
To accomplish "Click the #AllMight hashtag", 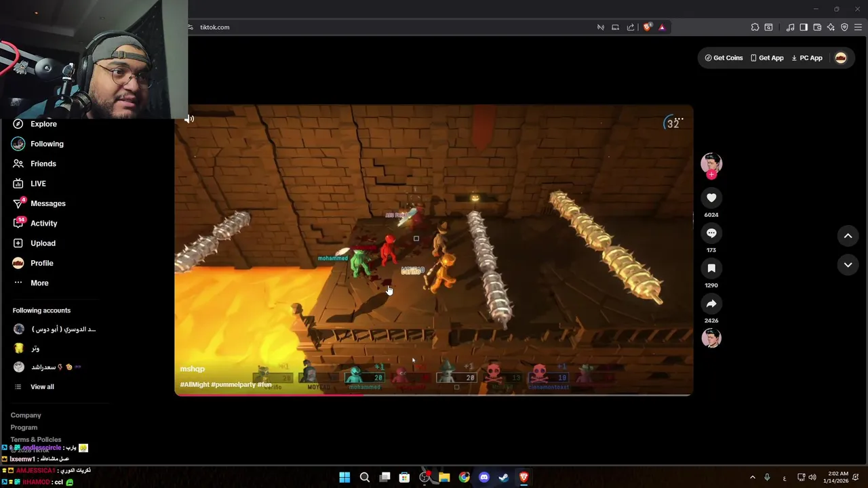I will click(195, 385).
